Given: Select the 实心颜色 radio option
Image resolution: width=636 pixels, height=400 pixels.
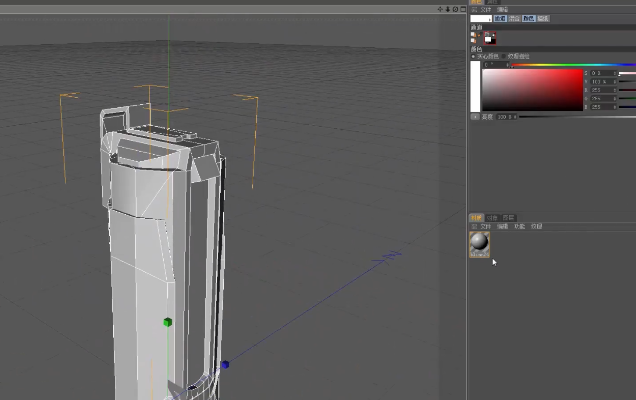Looking at the screenshot, I should pos(474,56).
